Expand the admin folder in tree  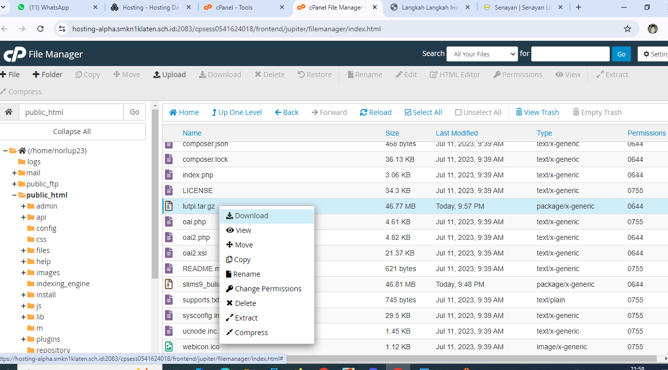(x=23, y=206)
